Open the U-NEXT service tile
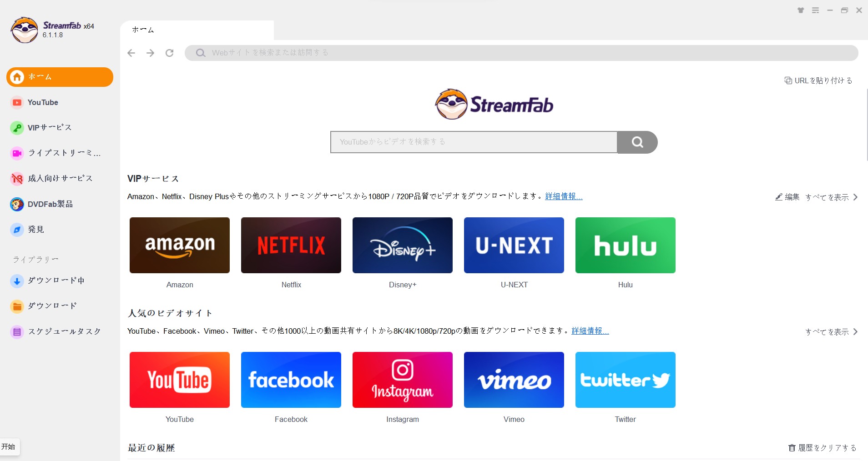868x461 pixels. 514,245
